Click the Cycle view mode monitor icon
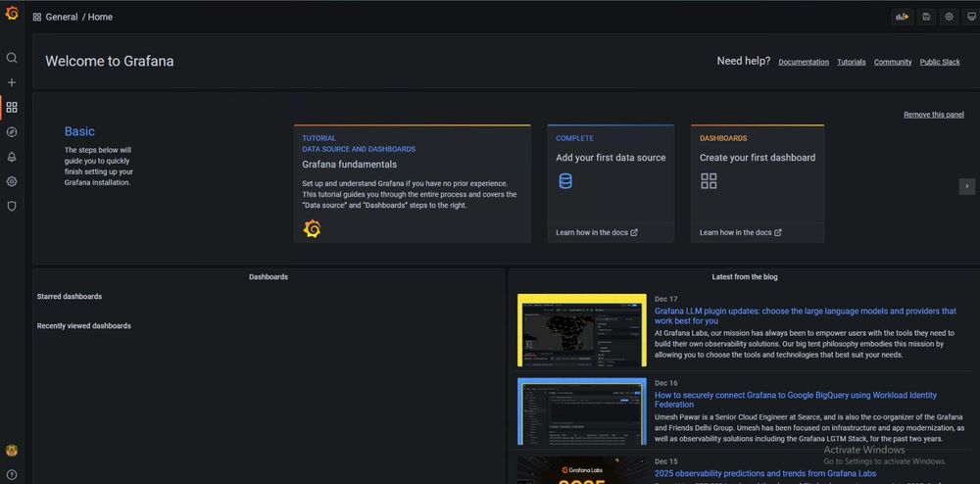The image size is (980, 484). click(970, 17)
